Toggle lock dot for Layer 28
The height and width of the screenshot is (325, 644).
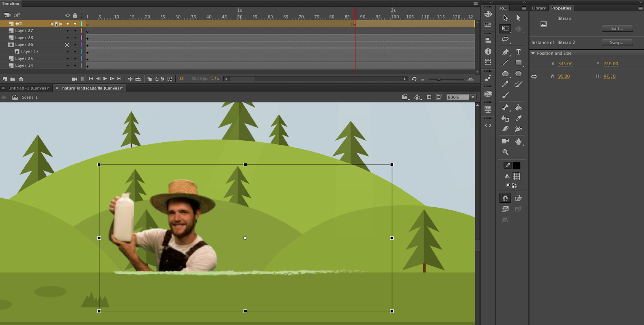point(75,38)
